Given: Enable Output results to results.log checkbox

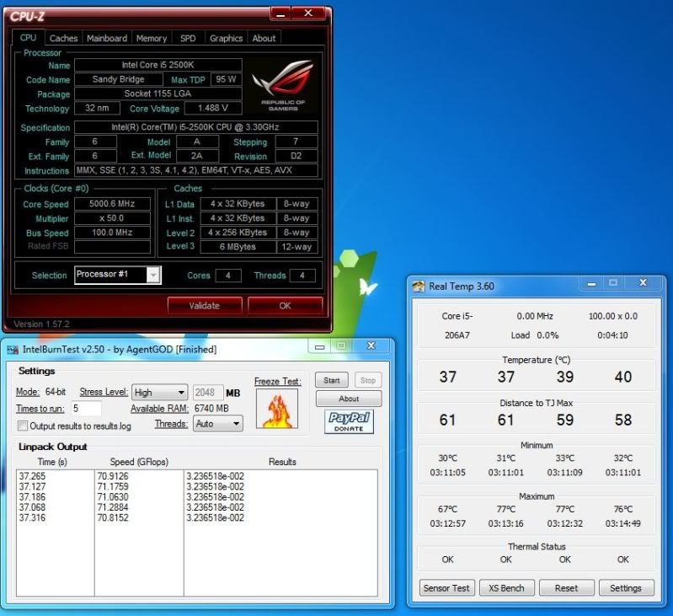Looking at the screenshot, I should (23, 426).
